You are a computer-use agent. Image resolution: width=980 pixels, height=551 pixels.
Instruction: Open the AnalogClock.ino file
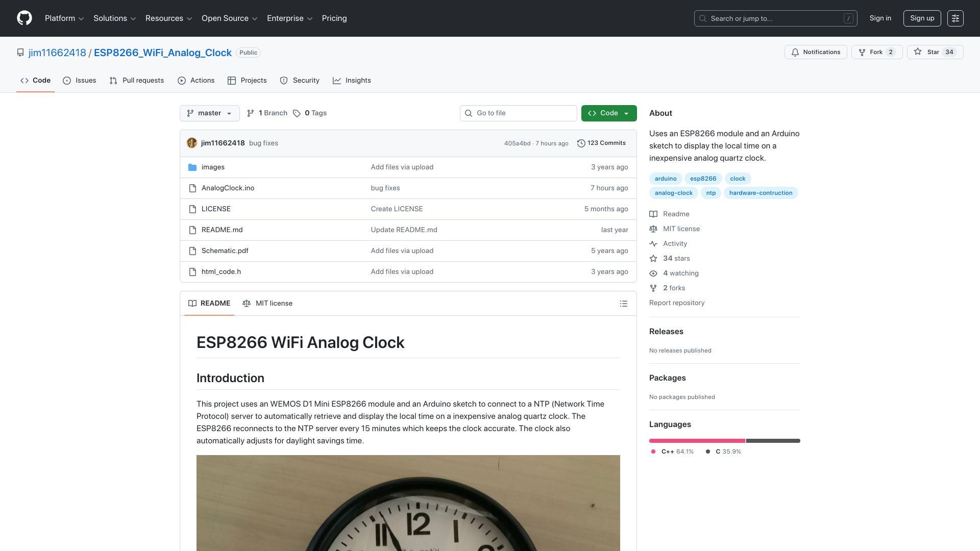(x=228, y=188)
